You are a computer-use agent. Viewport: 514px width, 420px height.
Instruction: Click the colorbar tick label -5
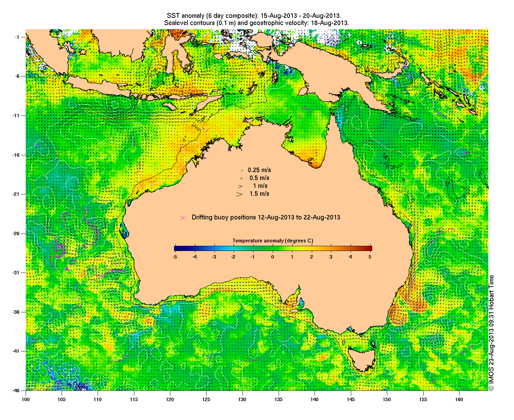174,256
